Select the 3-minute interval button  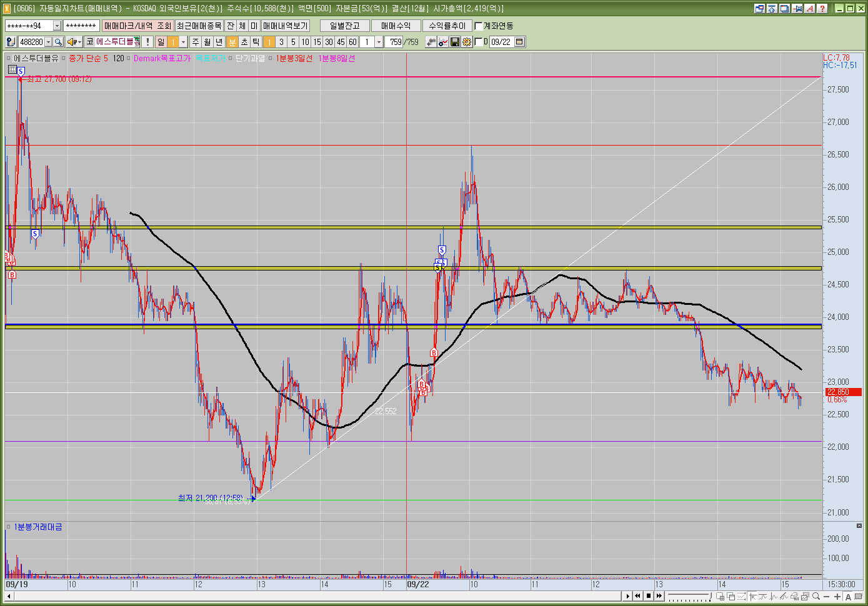point(281,42)
